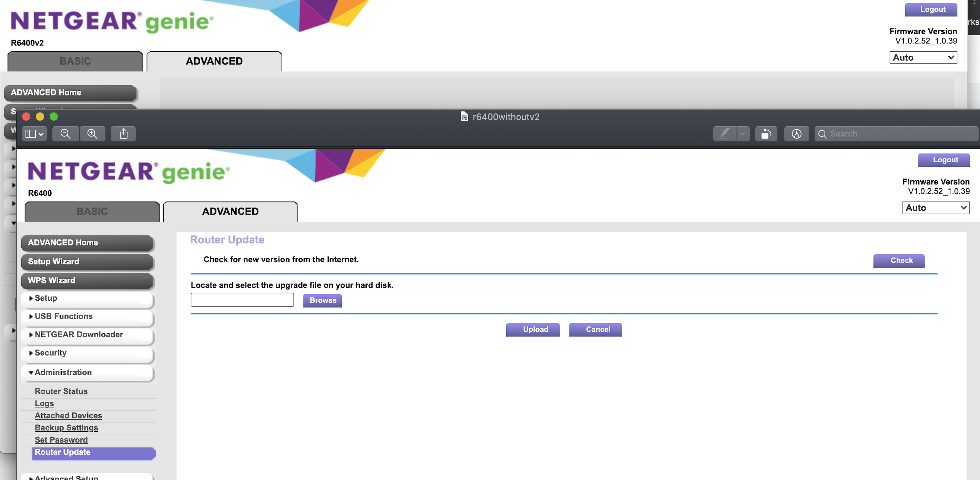Image resolution: width=980 pixels, height=480 pixels.
Task: Click inside the upgrade file path field
Action: pyautogui.click(x=242, y=300)
